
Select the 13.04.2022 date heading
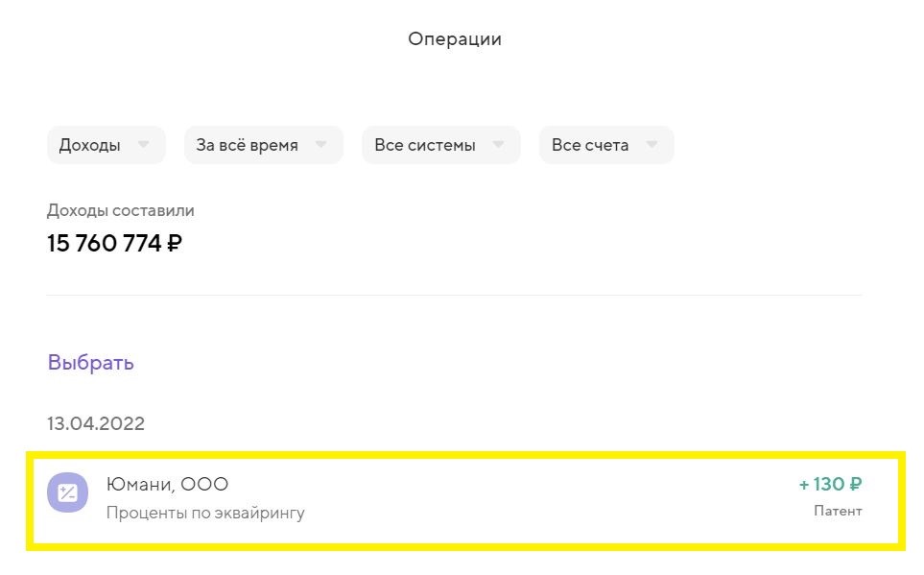coord(96,422)
